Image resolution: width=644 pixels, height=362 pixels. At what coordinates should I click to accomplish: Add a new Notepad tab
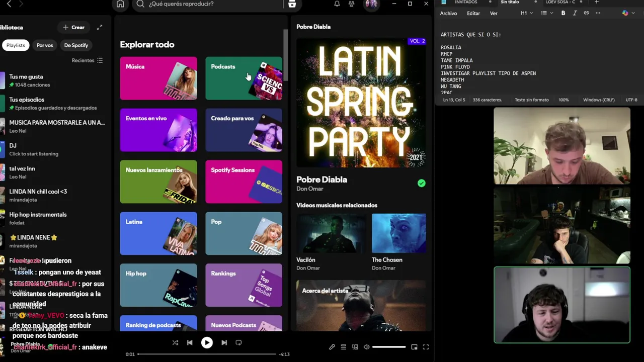[x=597, y=3]
